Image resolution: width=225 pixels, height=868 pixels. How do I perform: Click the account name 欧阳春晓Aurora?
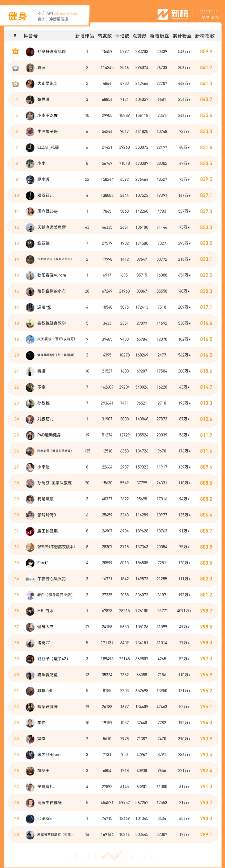pos(51,275)
